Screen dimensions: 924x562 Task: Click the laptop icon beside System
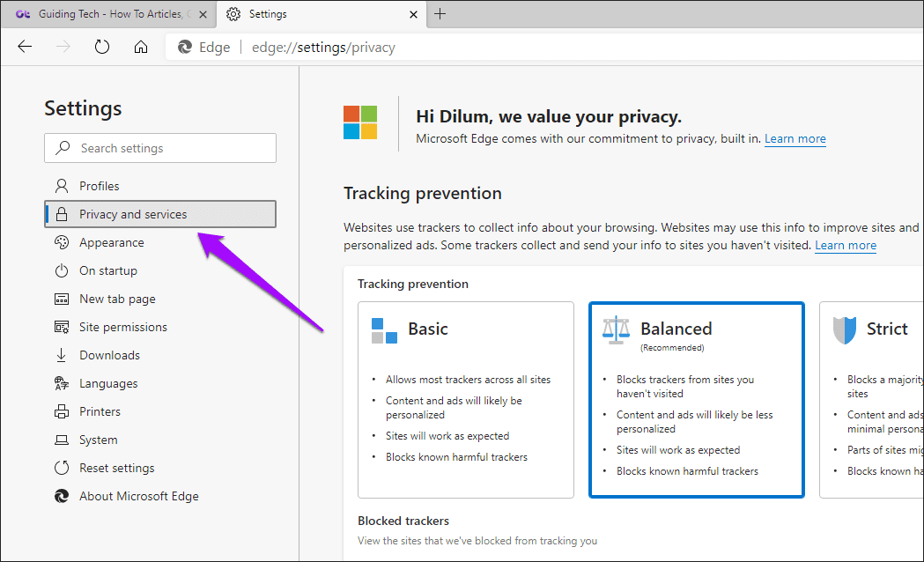(62, 440)
